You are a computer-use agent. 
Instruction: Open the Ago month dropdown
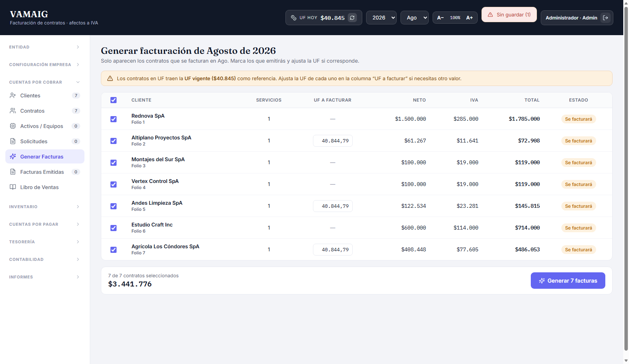(x=415, y=18)
